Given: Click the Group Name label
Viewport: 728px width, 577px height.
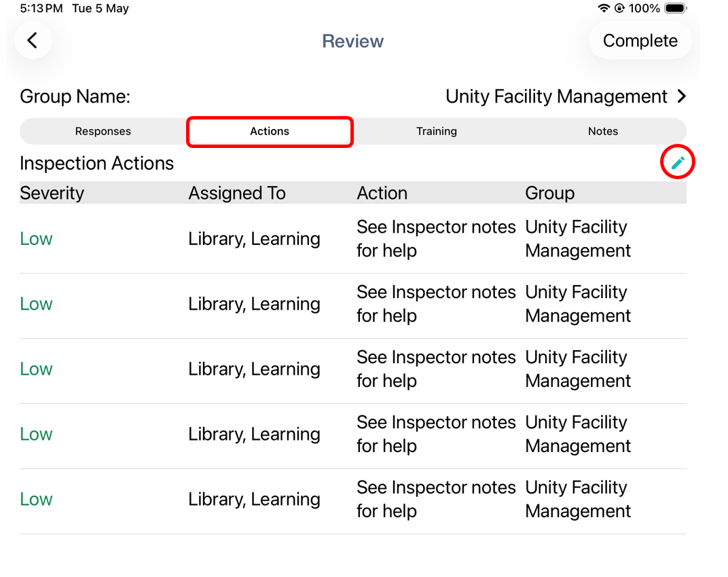Looking at the screenshot, I should (75, 96).
